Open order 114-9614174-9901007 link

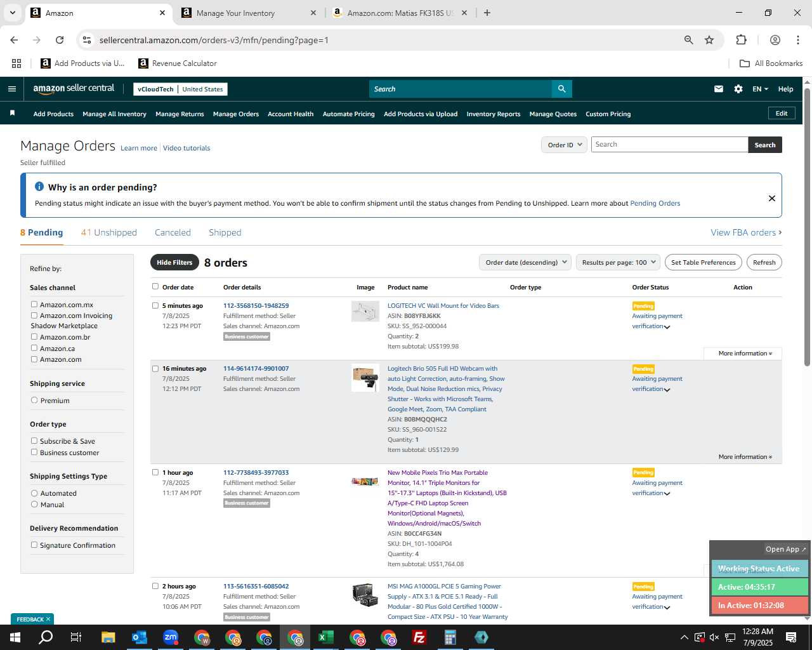[256, 368]
